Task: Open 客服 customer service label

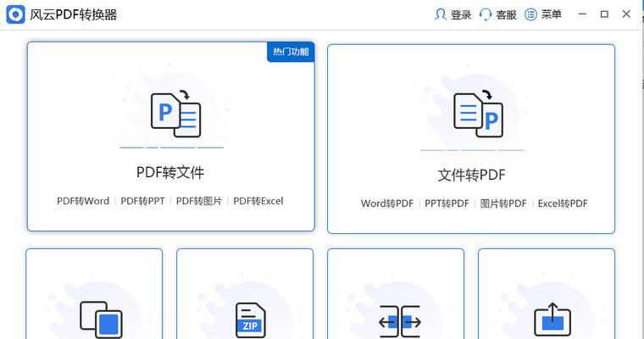Action: click(x=506, y=14)
